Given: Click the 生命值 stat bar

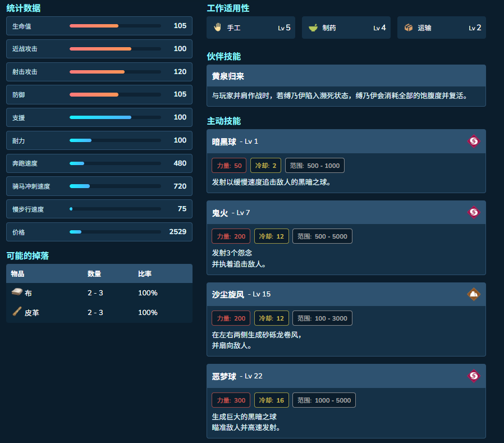Looking at the screenshot, I should click(x=115, y=26).
